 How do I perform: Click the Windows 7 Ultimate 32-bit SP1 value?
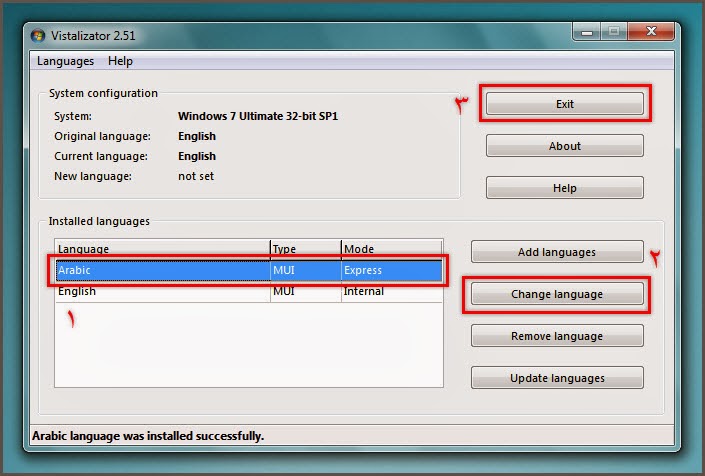tap(258, 116)
